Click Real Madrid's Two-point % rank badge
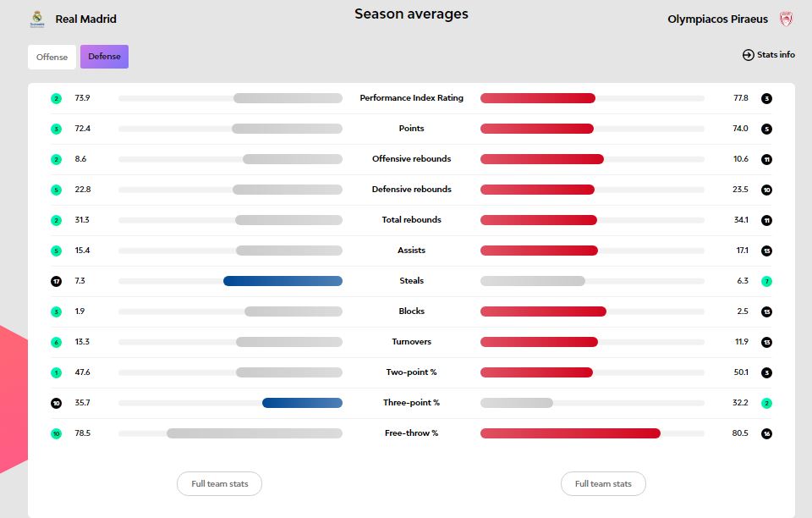812x518 pixels. tap(56, 372)
